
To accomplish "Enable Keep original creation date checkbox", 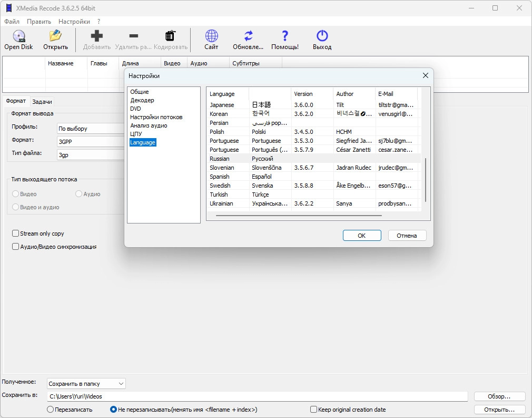I will (x=314, y=410).
